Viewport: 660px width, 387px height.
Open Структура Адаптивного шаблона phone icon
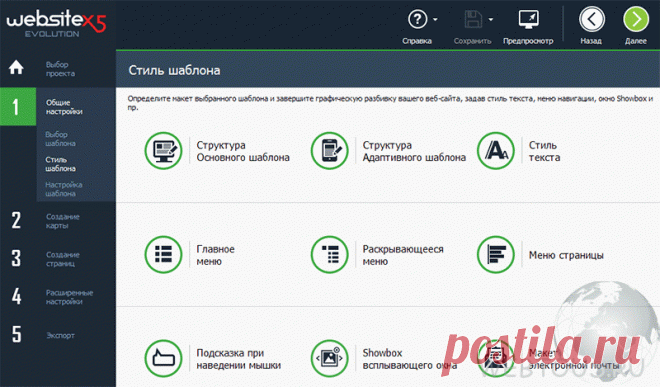[x=330, y=151]
